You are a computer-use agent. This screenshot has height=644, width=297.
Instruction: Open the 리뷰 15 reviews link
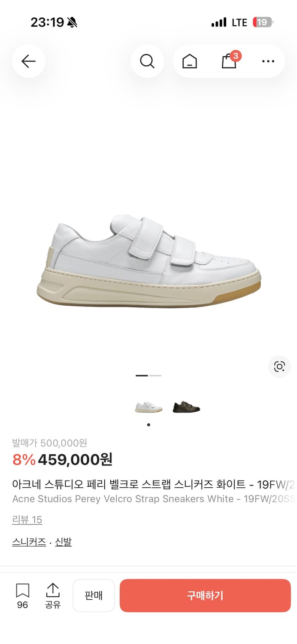(x=27, y=520)
